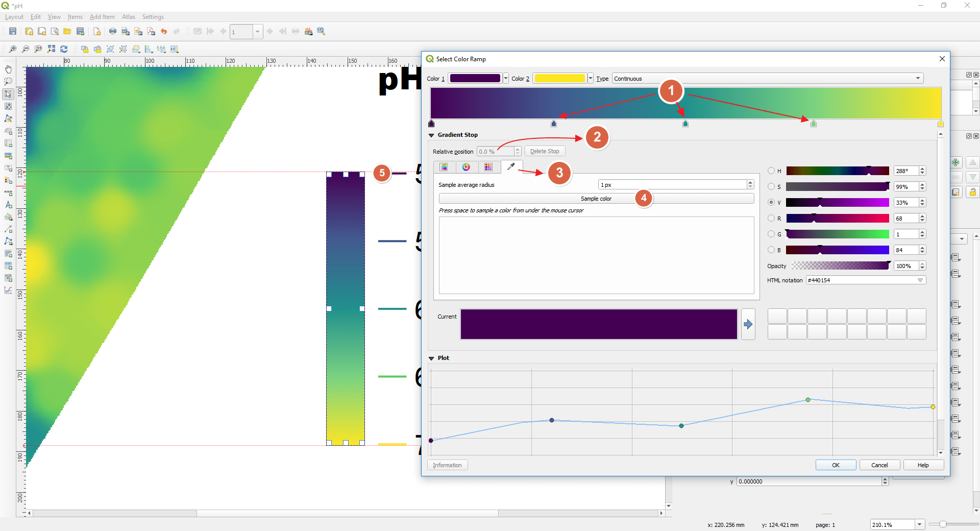Image resolution: width=980 pixels, height=531 pixels.
Task: Select the Pan layout tool
Action: pyautogui.click(x=8, y=69)
